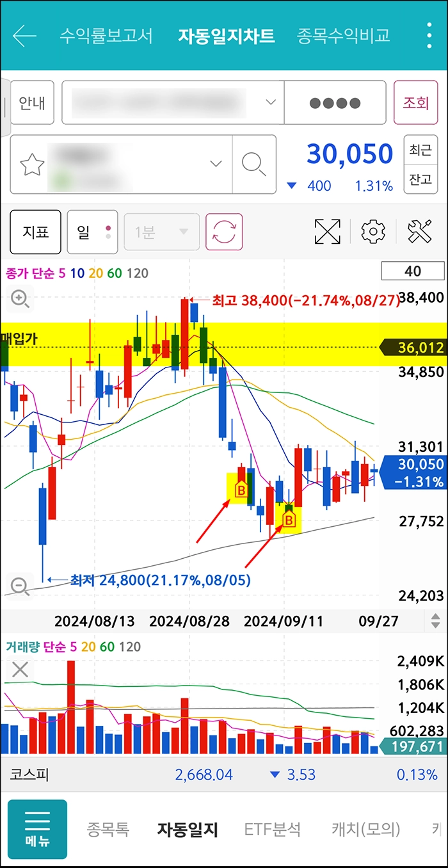This screenshot has width=448, height=868.
Task: Open the chart tools wrench icon
Action: point(420,232)
